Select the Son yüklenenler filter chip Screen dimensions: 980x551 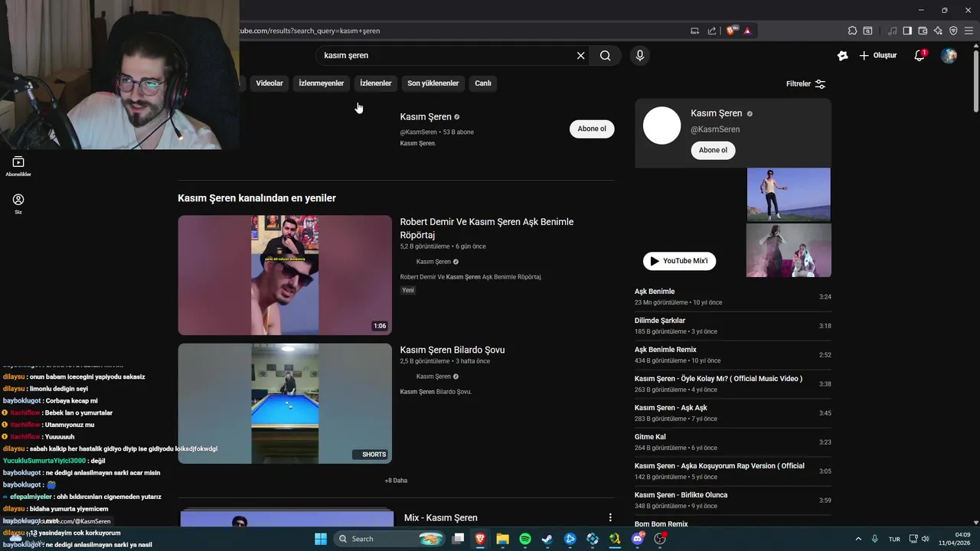click(433, 83)
